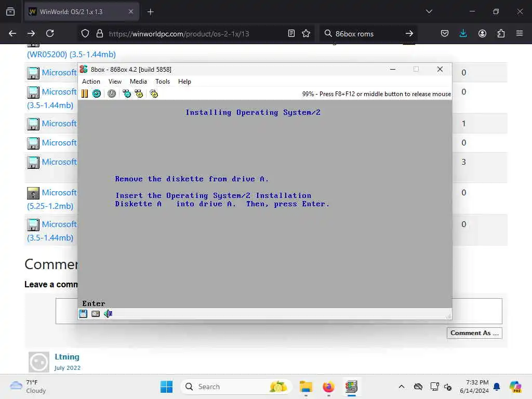Click the hard reset toolbar icon
Screen dimensions: 532x399
tap(97, 94)
